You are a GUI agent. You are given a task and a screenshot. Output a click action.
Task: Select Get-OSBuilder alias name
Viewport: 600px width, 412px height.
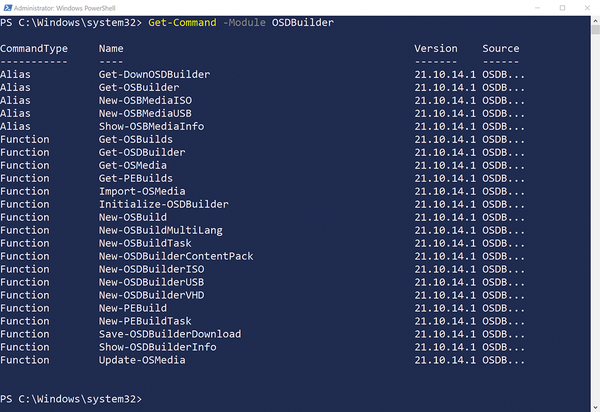click(139, 87)
